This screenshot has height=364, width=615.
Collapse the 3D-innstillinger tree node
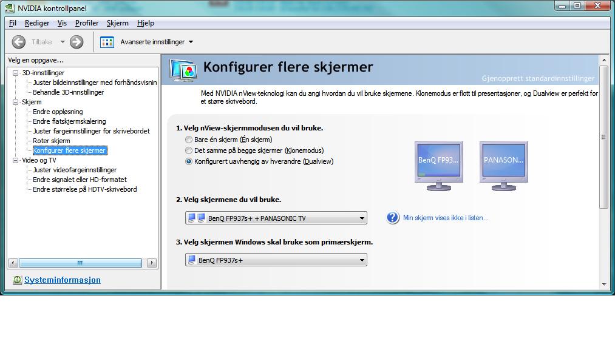[16, 73]
